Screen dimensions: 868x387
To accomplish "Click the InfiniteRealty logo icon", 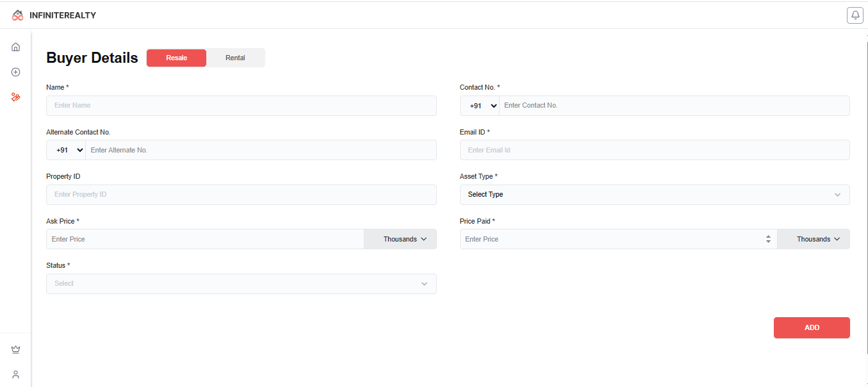I will 18,15.
